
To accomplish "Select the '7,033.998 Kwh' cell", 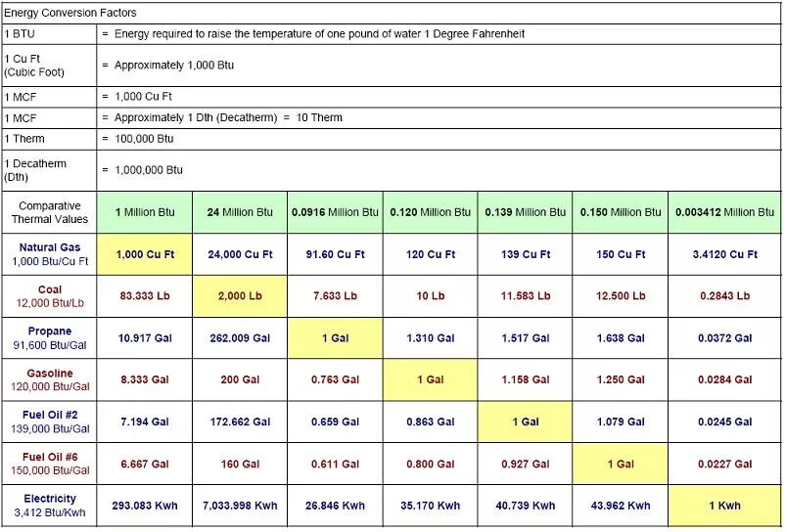I will pos(240,506).
